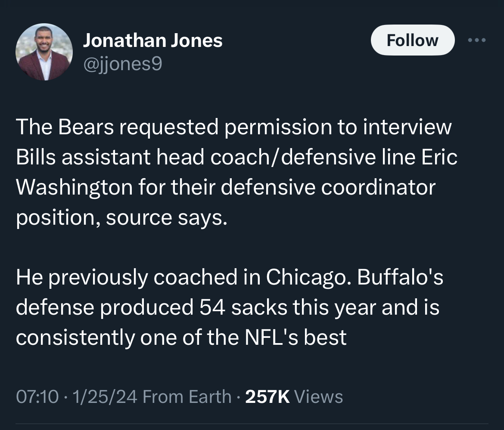The image size is (504, 430).
Task: Click the word Chicago in second paragraph
Action: click(306, 277)
